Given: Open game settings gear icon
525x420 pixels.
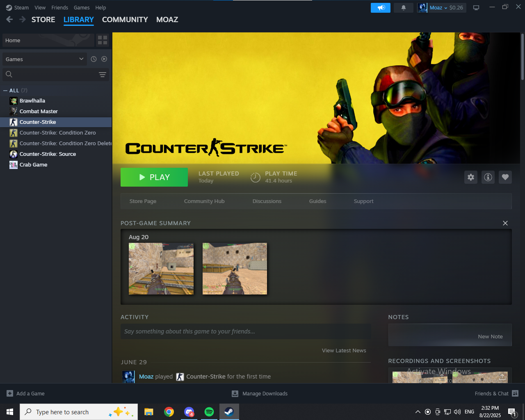Looking at the screenshot, I should [x=471, y=177].
